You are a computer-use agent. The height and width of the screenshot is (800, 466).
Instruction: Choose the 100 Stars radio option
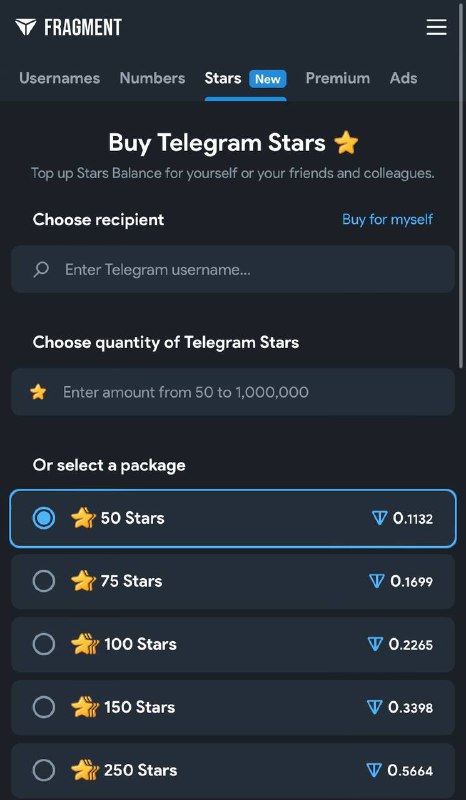click(44, 644)
